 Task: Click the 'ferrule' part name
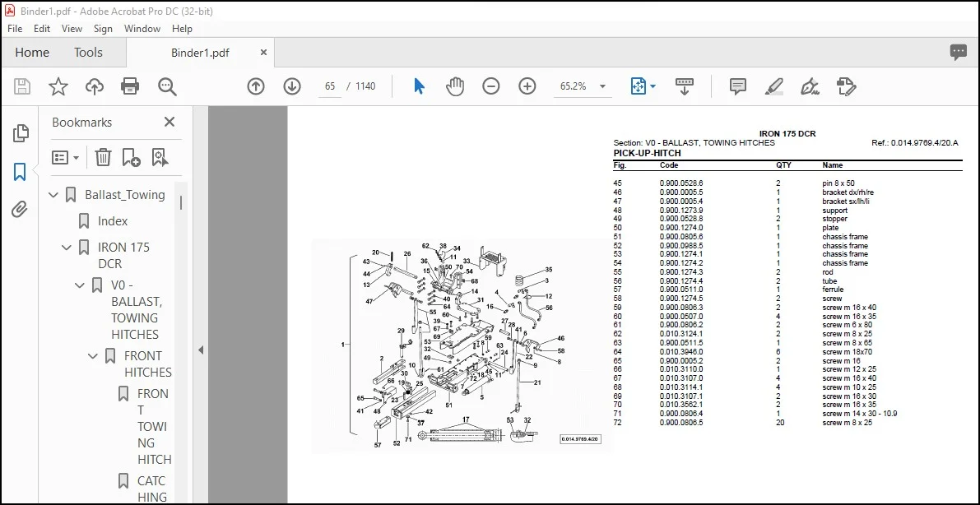pos(833,290)
